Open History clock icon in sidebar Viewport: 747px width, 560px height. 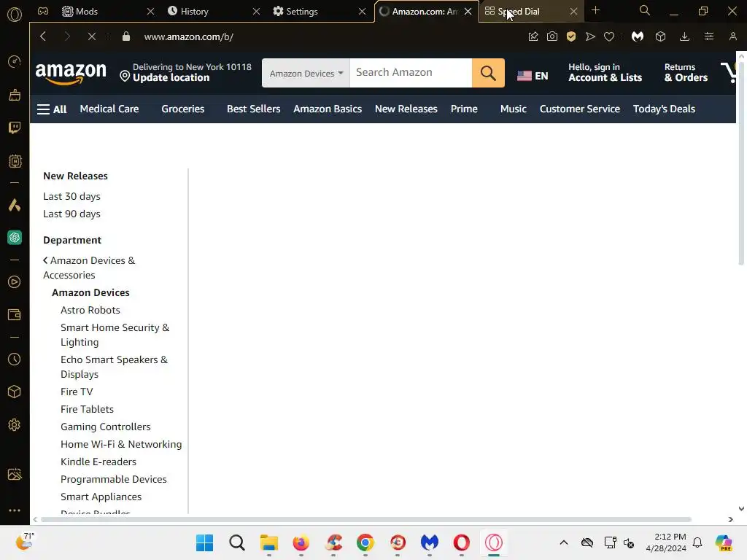pos(15,359)
